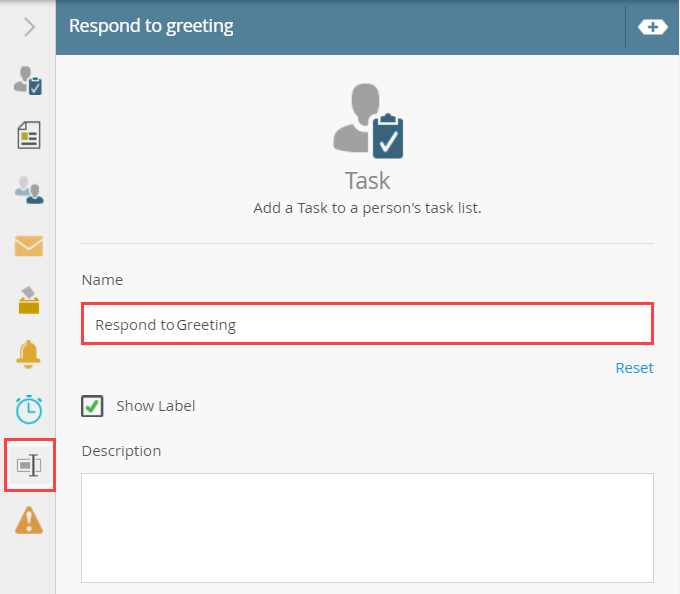The width and height of the screenshot is (680, 594).
Task: Open the Reminders bell icon
Action: pyautogui.click(x=29, y=354)
